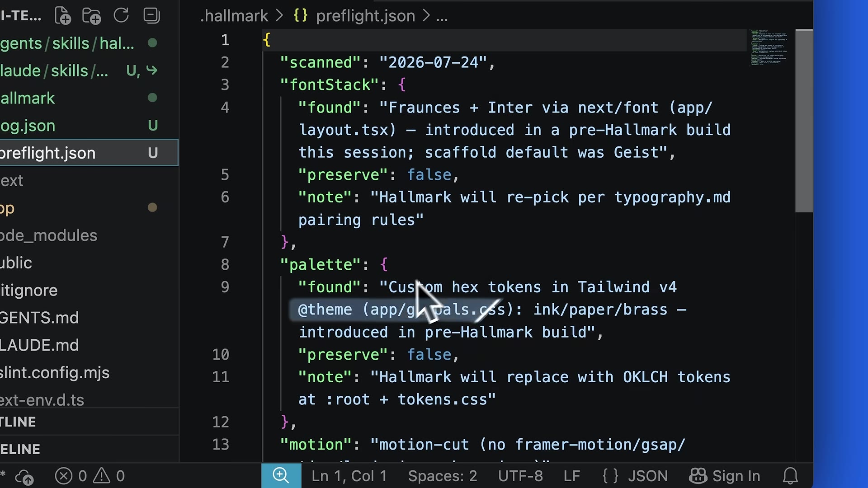
Task: Click the New File icon in explorer header
Action: click(x=63, y=16)
